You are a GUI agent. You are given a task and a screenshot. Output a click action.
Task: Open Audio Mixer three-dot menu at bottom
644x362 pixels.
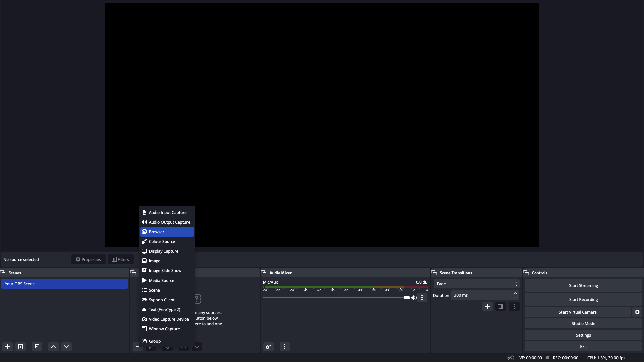pos(285,347)
